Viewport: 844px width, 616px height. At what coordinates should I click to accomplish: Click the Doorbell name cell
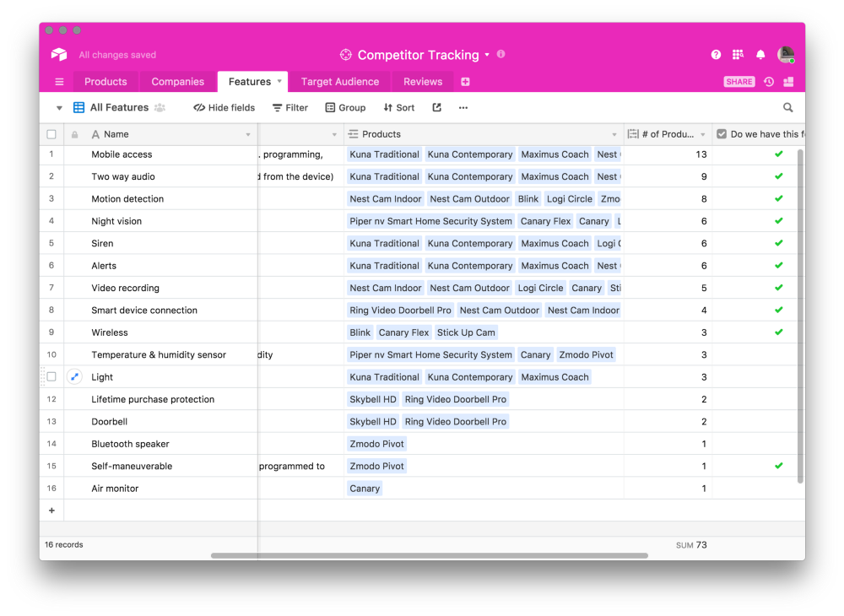[161, 422]
